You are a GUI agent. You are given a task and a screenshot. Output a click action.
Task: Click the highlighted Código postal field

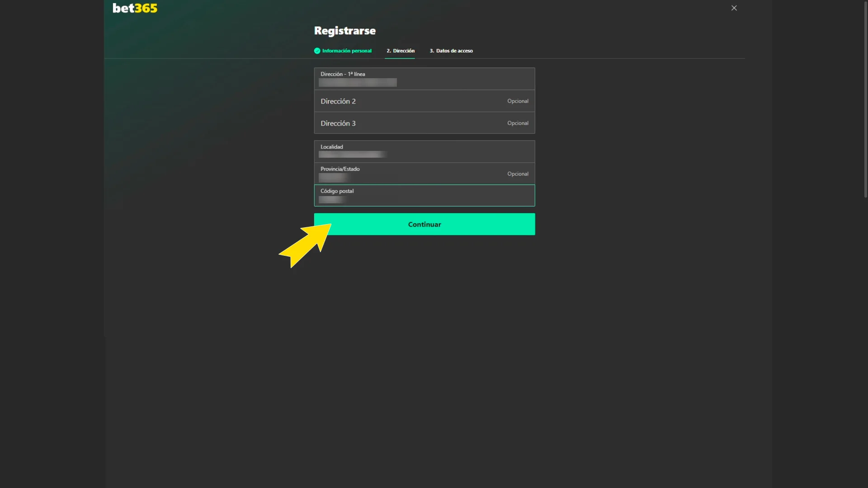click(424, 195)
